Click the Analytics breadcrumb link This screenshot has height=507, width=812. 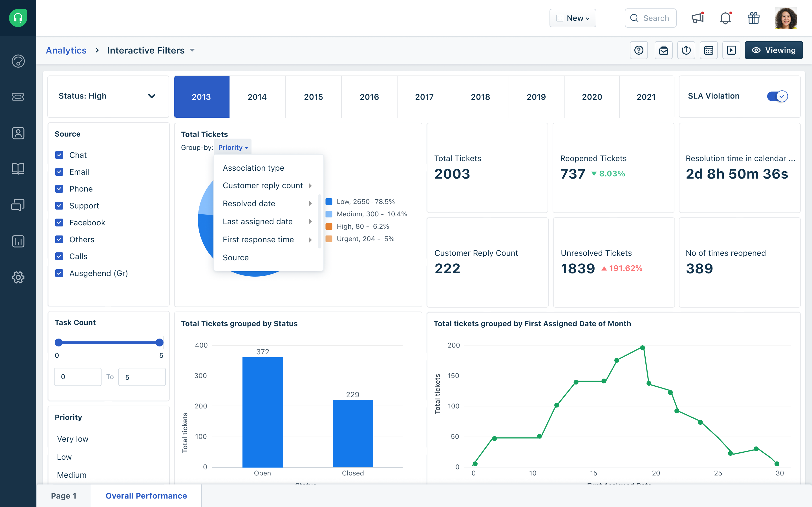pos(66,50)
